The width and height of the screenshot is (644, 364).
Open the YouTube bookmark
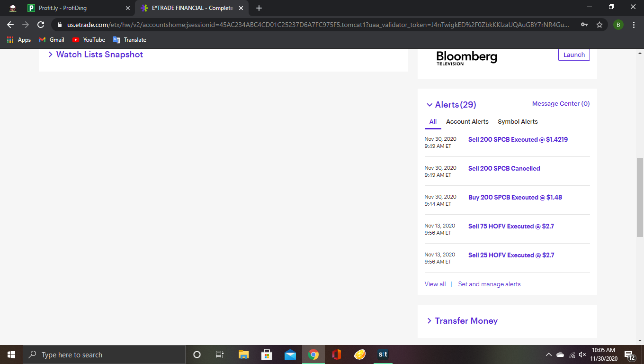(x=89, y=40)
